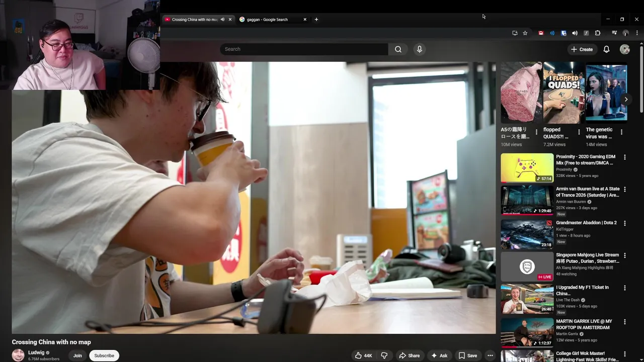Open Proximity 2020 Gaming EDM Mix video

(586, 160)
